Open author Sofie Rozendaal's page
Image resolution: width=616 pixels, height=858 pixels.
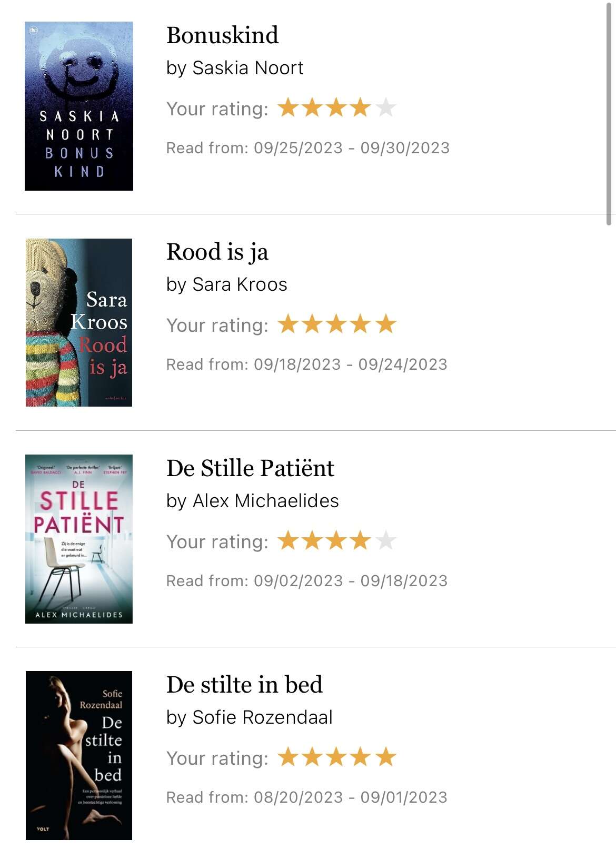tap(262, 717)
